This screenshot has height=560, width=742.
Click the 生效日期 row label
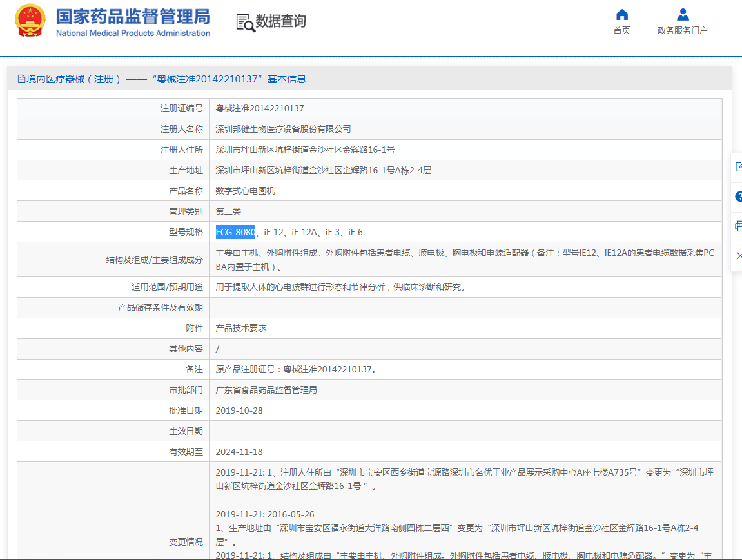tap(186, 431)
